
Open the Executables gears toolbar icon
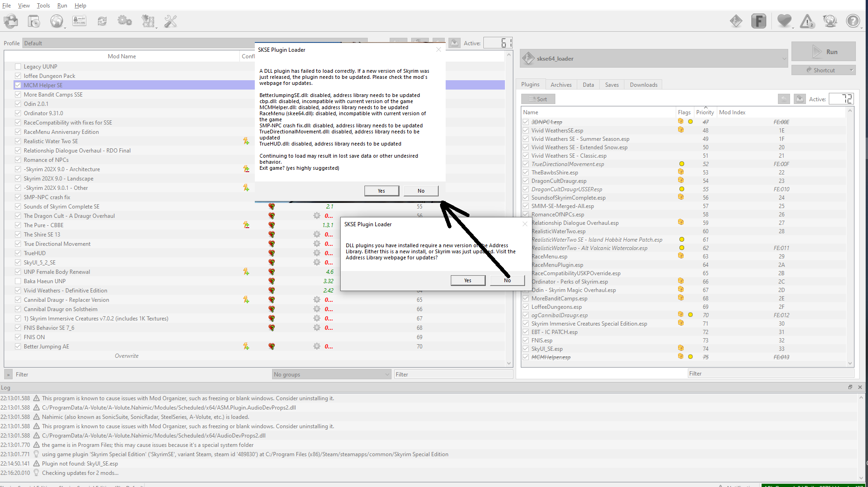[x=125, y=21]
